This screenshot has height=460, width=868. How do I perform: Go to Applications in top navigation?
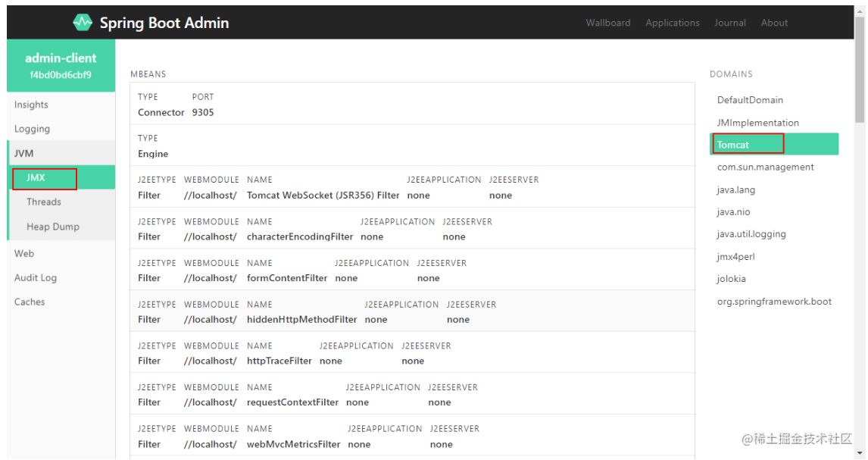tap(672, 23)
